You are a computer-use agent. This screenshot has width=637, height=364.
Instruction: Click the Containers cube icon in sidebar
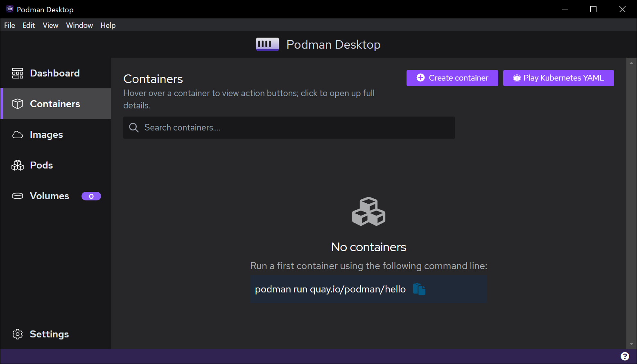(x=18, y=104)
